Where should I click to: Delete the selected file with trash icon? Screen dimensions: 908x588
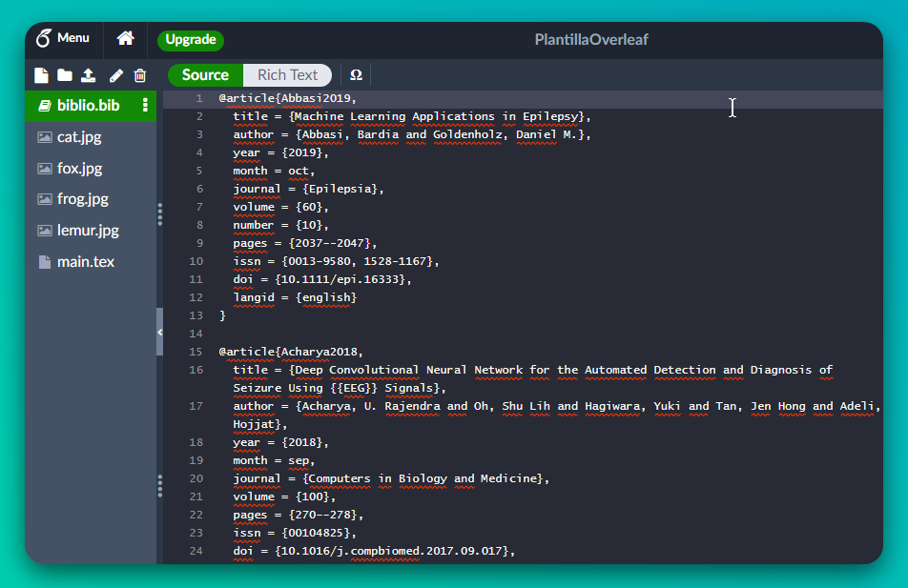(x=140, y=75)
